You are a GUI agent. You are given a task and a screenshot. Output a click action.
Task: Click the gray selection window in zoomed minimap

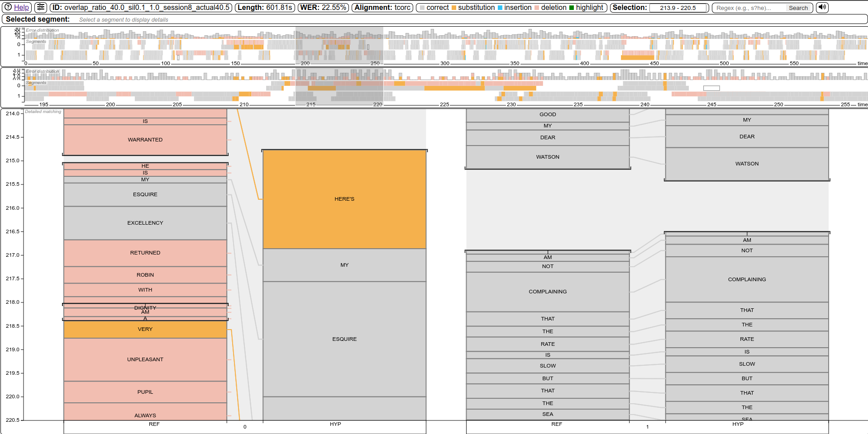(339, 87)
